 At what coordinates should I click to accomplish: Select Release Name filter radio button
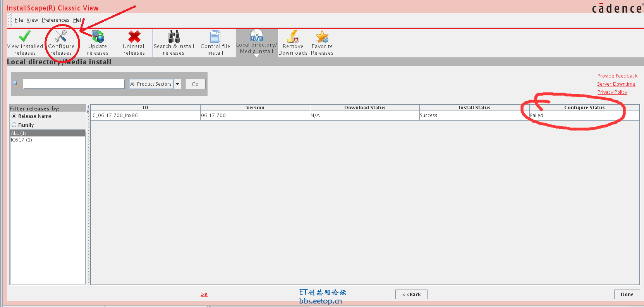click(x=14, y=116)
